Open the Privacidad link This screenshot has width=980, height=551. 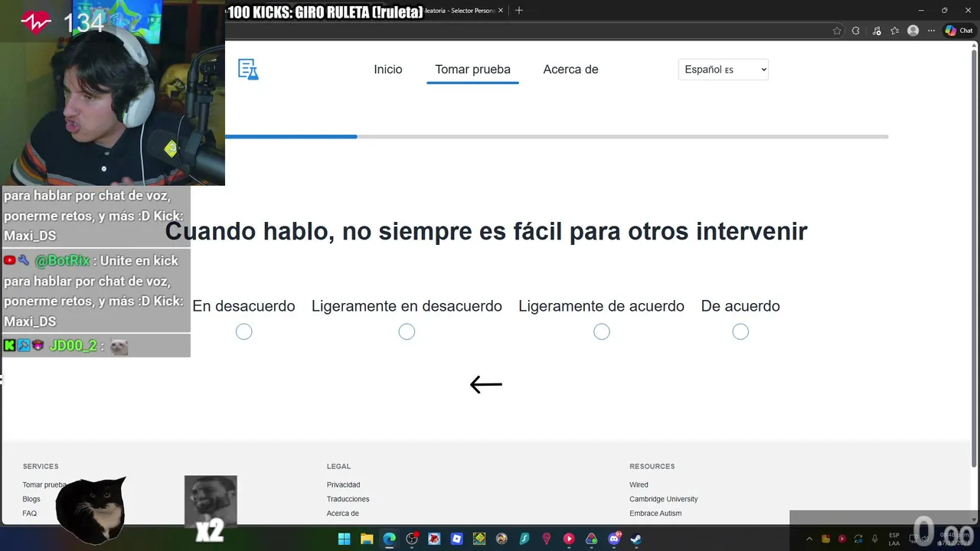(343, 484)
